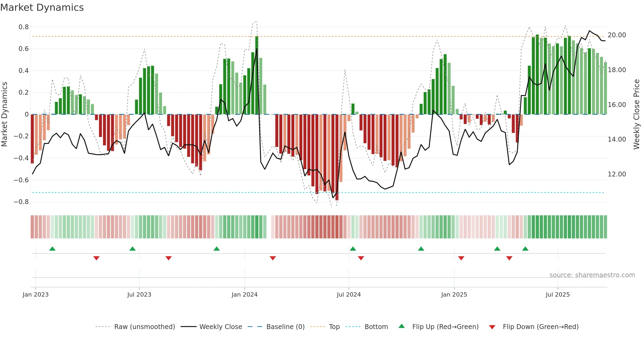Select the Jul 2024 x-axis label

tap(349, 294)
